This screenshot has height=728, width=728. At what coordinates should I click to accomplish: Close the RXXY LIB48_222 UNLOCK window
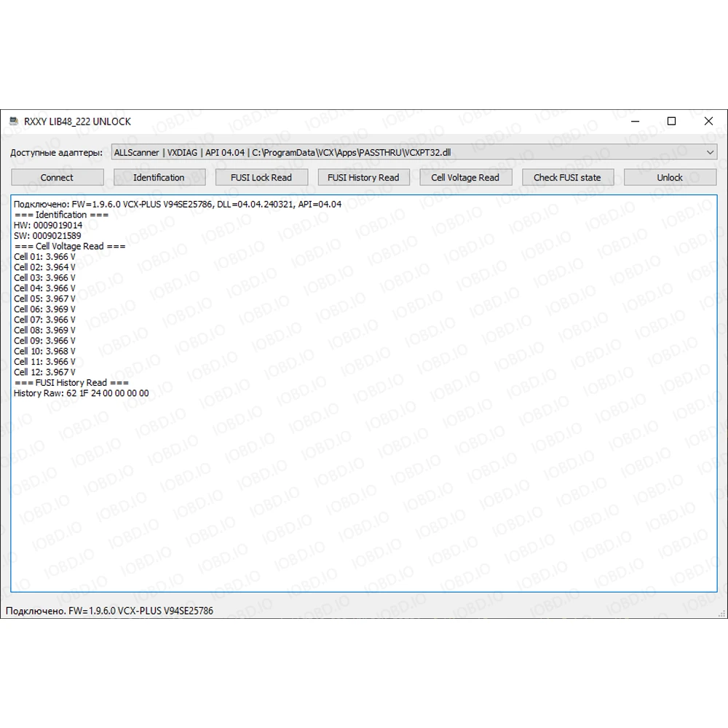pos(708,122)
